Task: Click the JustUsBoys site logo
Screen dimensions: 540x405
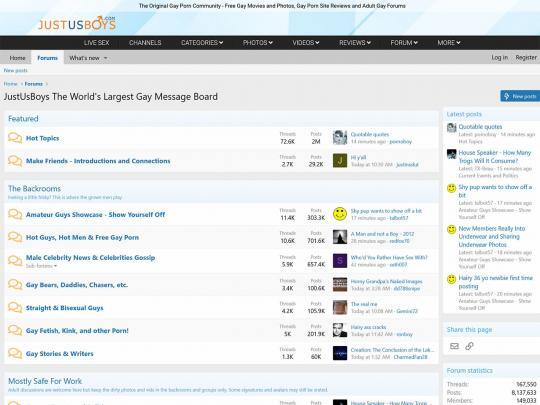Action: click(77, 23)
